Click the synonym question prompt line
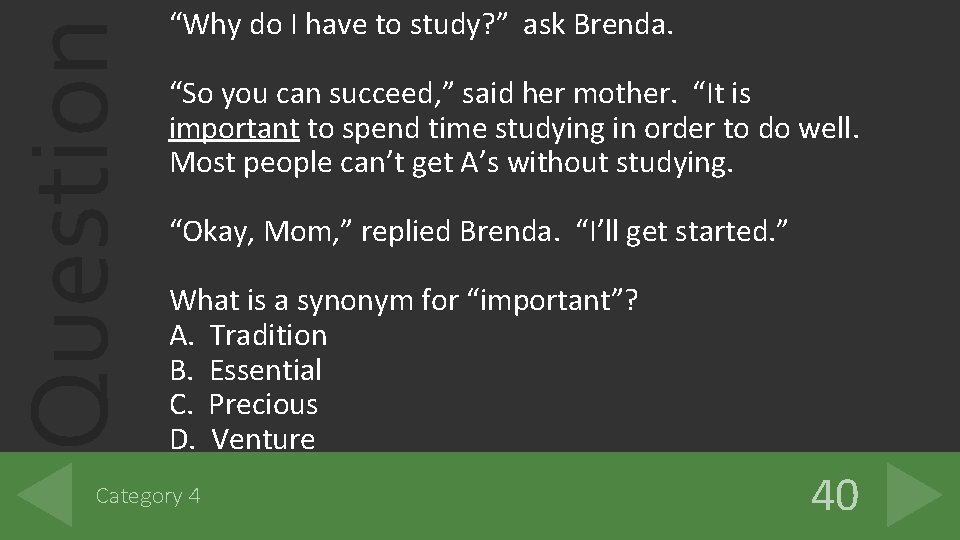Image resolution: width=960 pixels, height=540 pixels. tap(404, 300)
